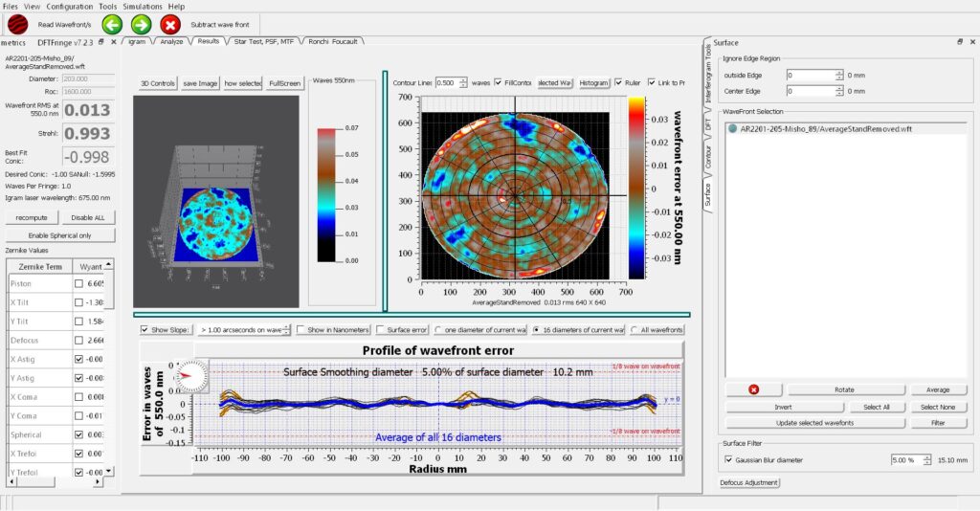980x511 pixels.
Task: Click the wavefront file's teal circle icon
Action: point(732,129)
